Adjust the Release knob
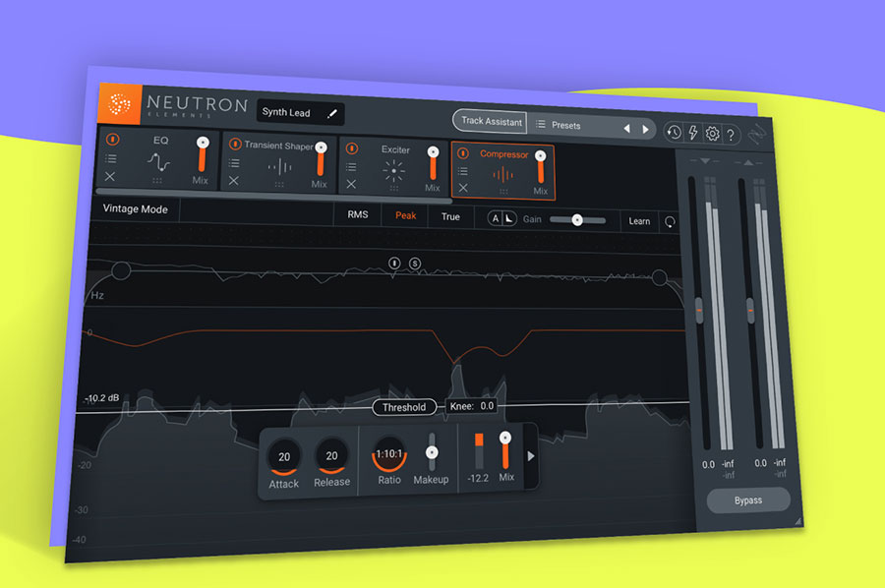This screenshot has width=885, height=588. 332,455
